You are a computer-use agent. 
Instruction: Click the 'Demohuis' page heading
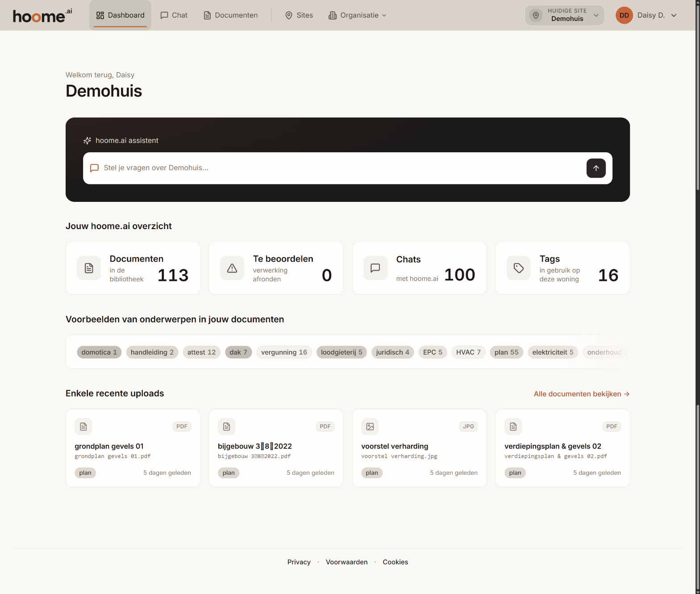tap(104, 91)
